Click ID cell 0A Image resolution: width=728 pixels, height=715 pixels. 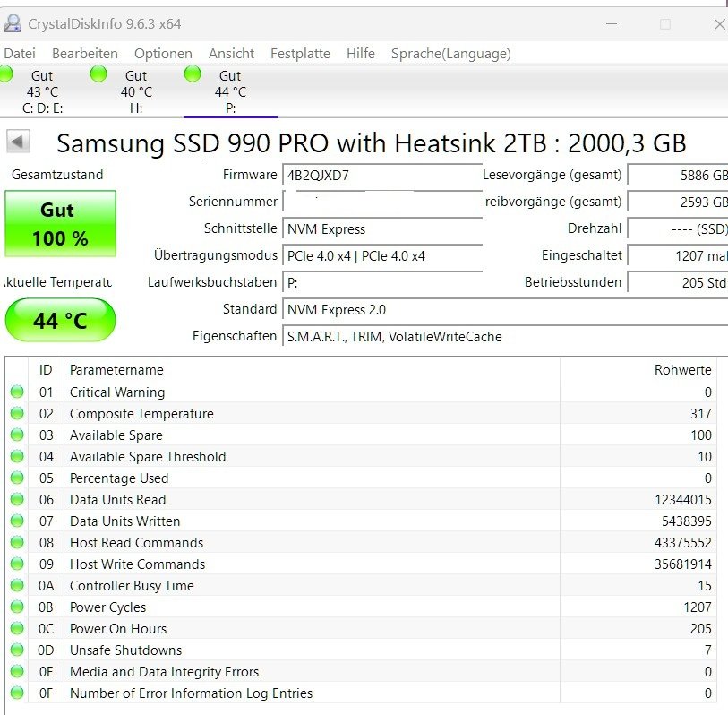coord(46,585)
